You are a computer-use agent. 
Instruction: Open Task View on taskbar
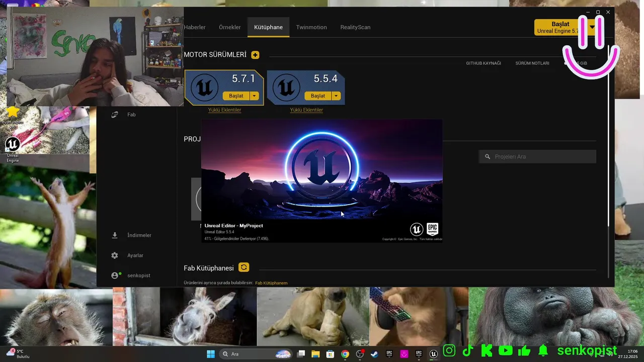301,354
